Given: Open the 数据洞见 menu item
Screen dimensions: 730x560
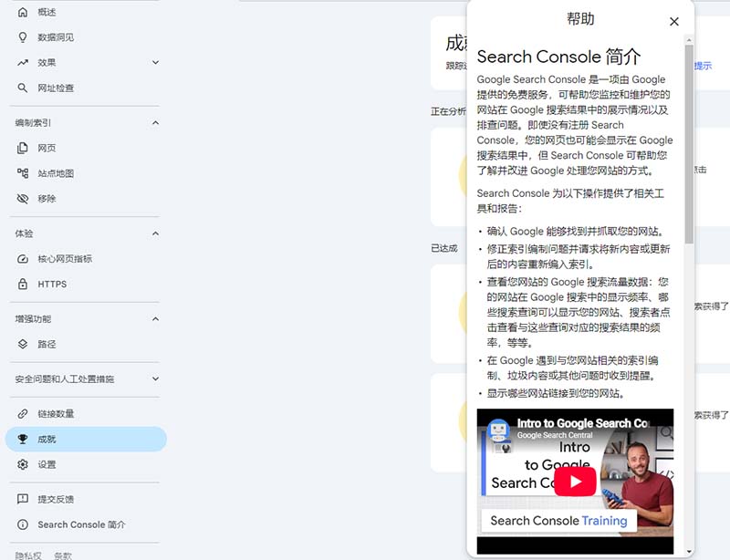Looking at the screenshot, I should [86, 37].
